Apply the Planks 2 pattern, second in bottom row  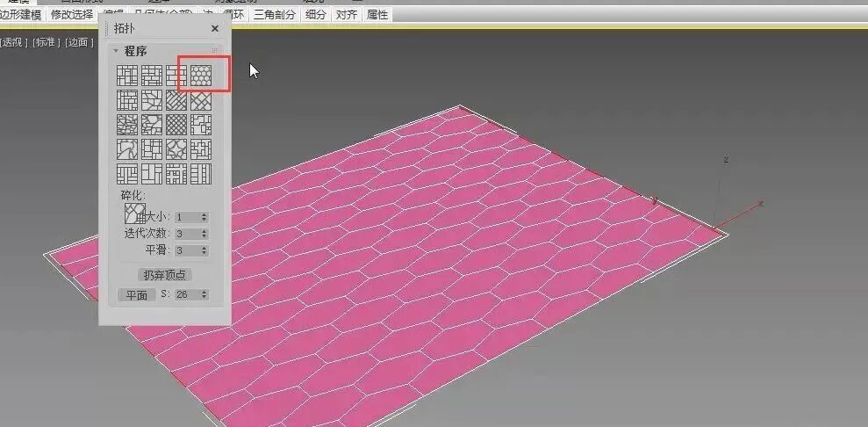152,173
